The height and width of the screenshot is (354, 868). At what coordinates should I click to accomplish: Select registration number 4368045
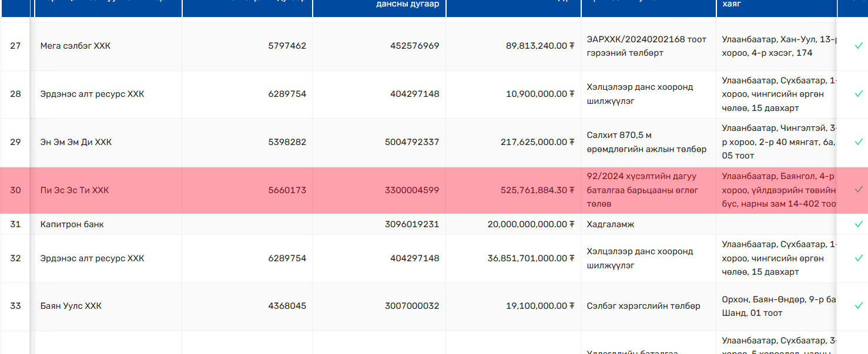287,306
